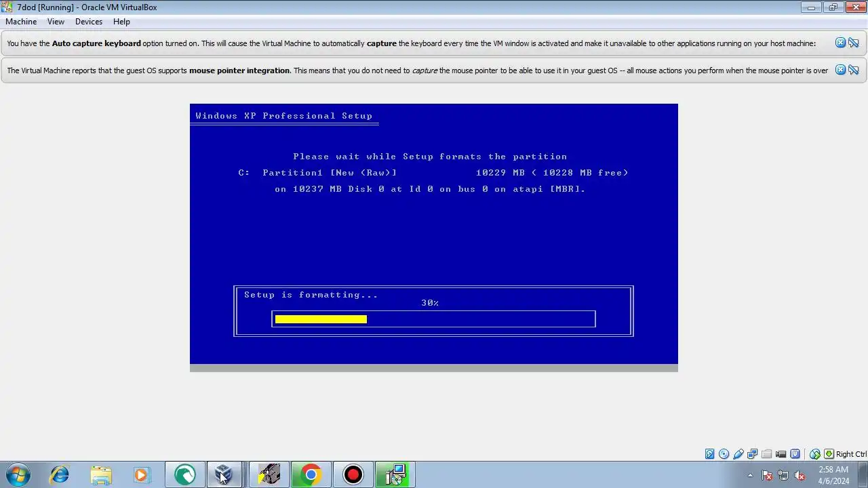Open Action Center flag tray icon
This screenshot has width=868, height=488.
[x=767, y=475]
